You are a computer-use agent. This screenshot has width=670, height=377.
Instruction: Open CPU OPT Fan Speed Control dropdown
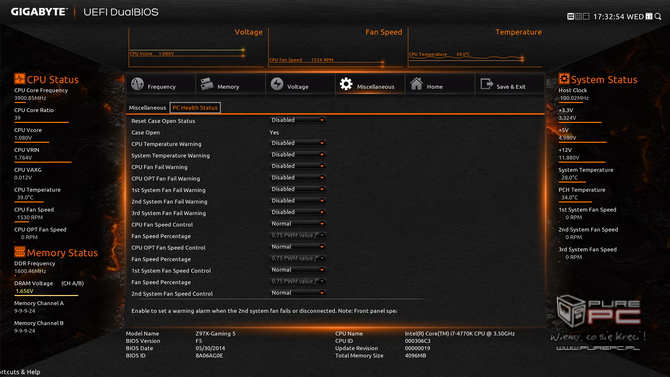pos(297,247)
